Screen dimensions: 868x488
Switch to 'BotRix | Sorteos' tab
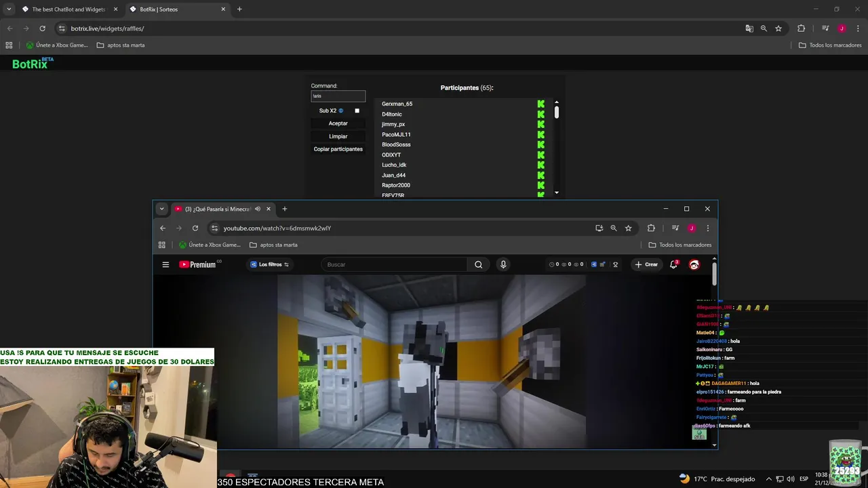pos(177,9)
